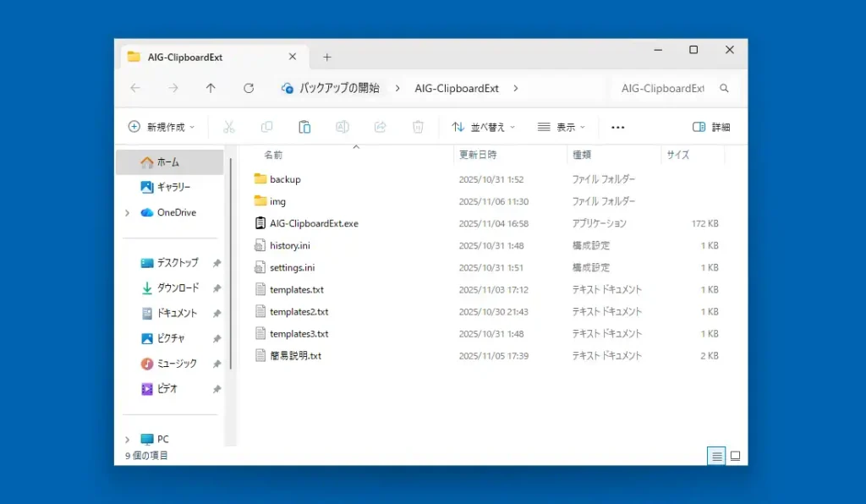Screen dimensions: 866x504
Task: Click the Paste icon on the toolbar
Action: pos(304,126)
